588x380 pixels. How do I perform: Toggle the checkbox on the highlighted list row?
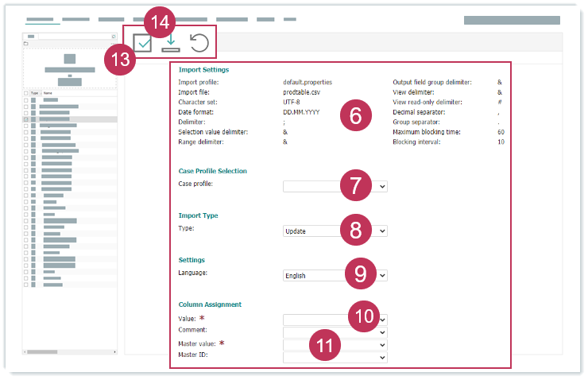coord(26,119)
